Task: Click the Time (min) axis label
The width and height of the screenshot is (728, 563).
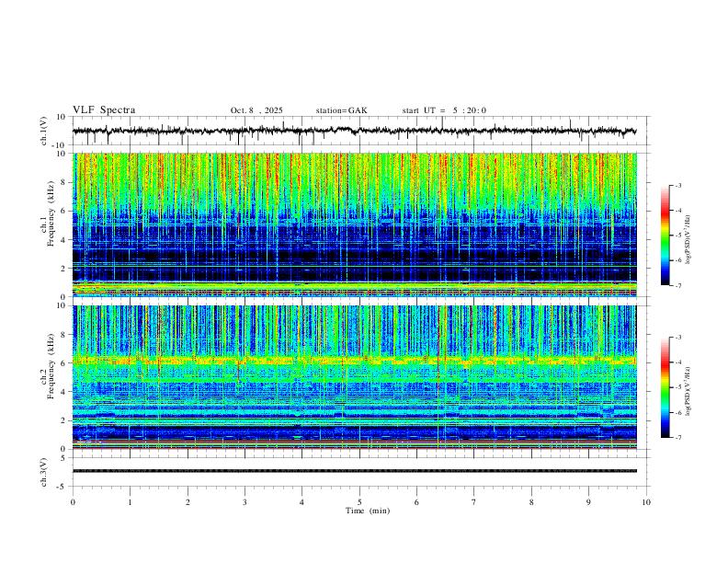Action: pos(368,511)
